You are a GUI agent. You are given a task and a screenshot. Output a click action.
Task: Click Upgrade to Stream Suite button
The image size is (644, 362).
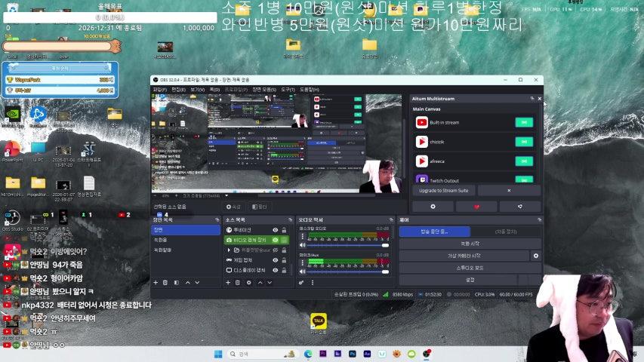[443, 190]
